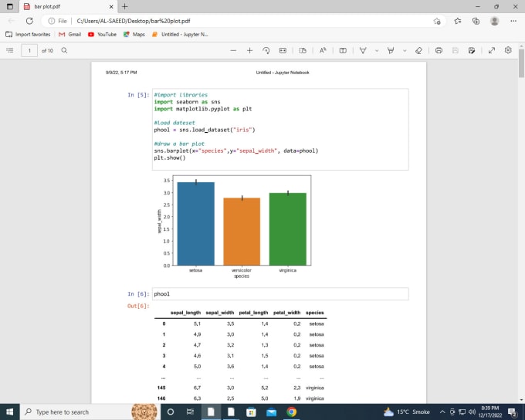
Task: Click the PDF page number field
Action: [x=29, y=51]
